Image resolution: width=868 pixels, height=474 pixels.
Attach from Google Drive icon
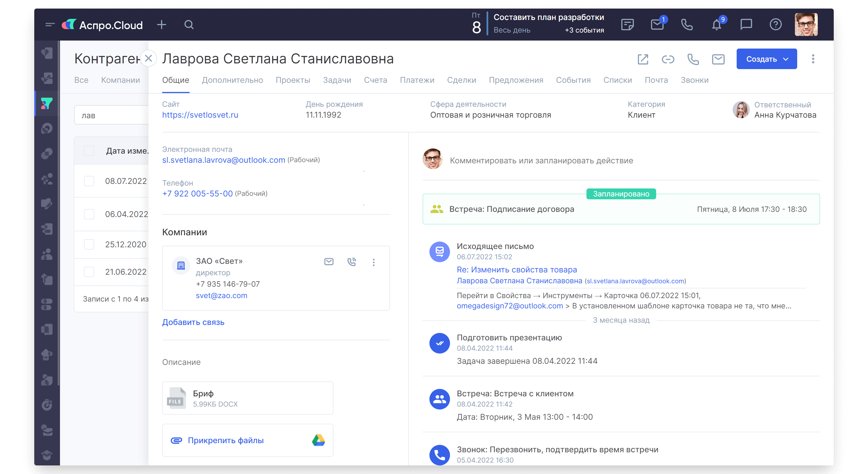[318, 440]
